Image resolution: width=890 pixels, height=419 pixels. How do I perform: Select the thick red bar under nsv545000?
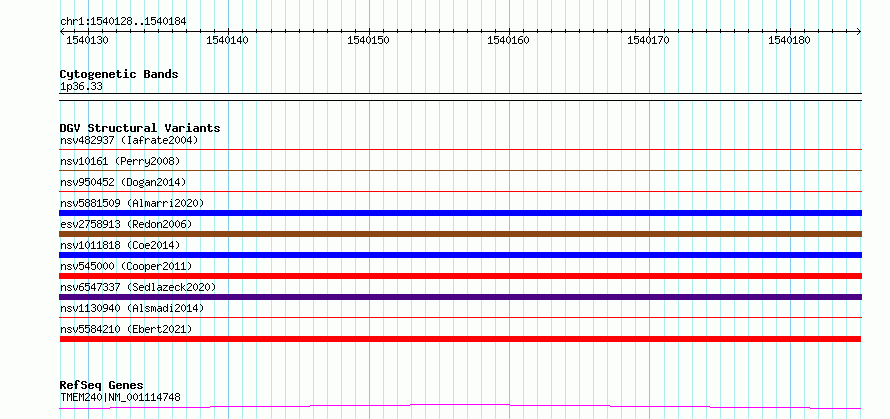coord(460,276)
